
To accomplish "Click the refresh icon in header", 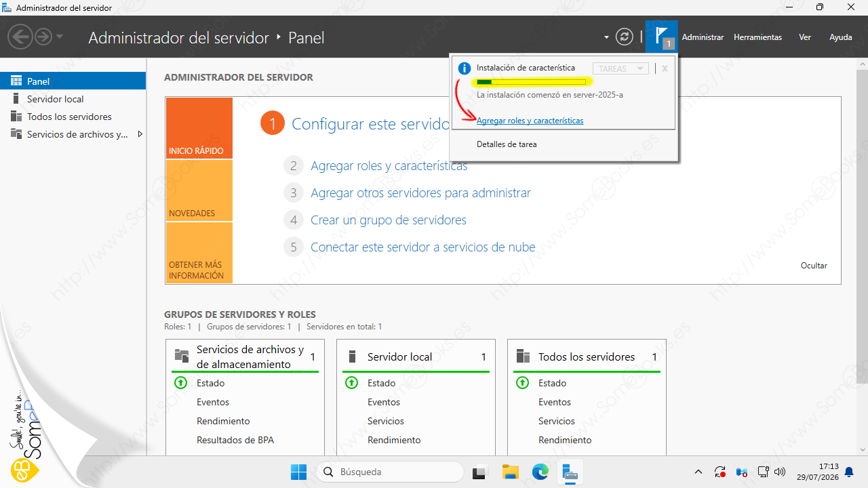I will coord(624,37).
